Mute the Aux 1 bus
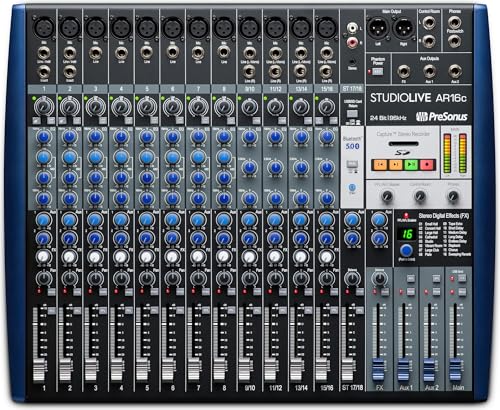Image resolution: width=500 pixels, height=410 pixels. [411, 292]
